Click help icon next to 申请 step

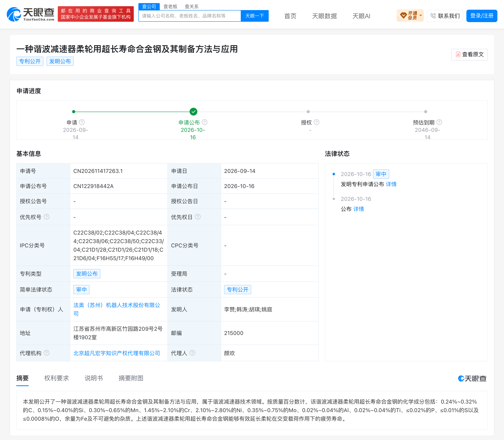click(82, 122)
